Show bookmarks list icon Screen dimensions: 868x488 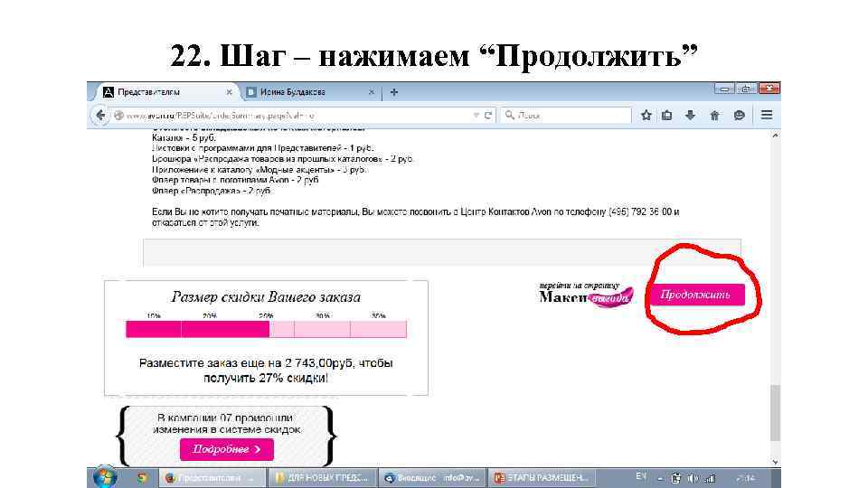pyautogui.click(x=667, y=115)
